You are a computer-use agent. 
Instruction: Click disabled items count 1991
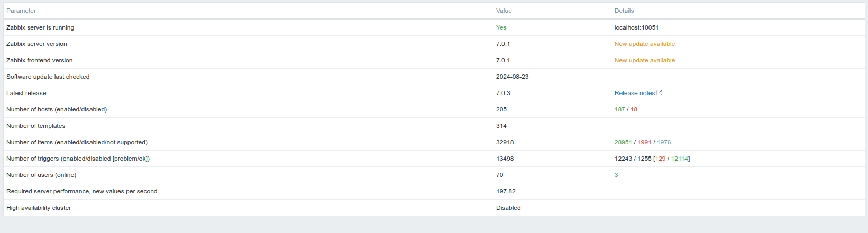644,142
